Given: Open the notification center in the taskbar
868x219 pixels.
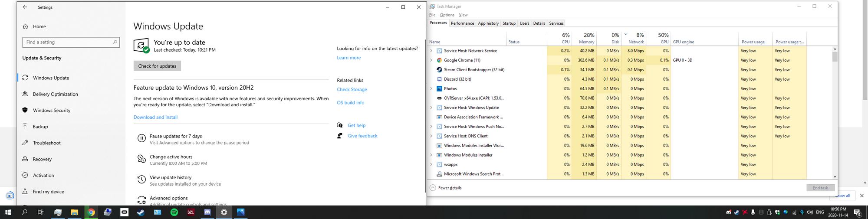Looking at the screenshot, I should (x=858, y=212).
